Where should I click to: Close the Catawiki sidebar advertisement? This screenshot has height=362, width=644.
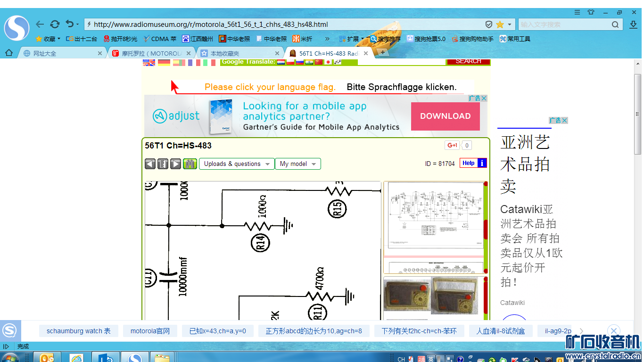point(564,120)
